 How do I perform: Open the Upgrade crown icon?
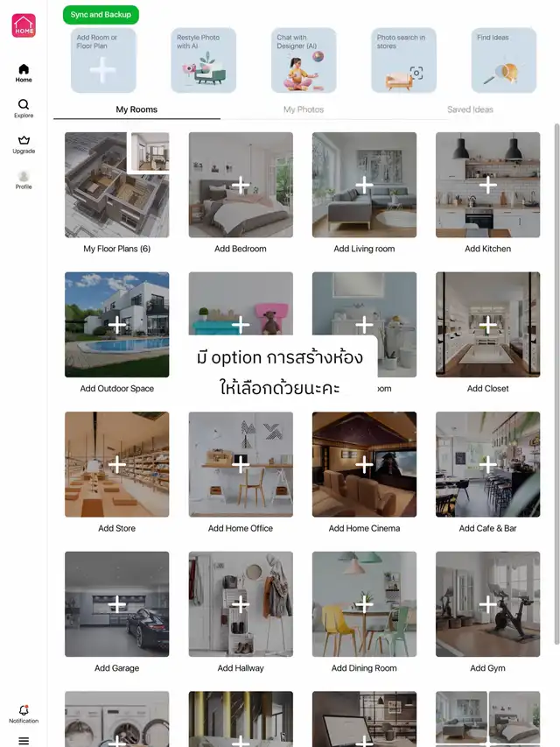tap(24, 144)
